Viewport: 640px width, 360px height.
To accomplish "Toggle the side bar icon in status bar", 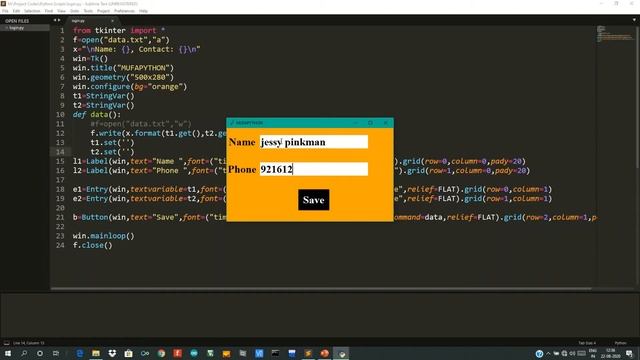I will click(x=7, y=343).
